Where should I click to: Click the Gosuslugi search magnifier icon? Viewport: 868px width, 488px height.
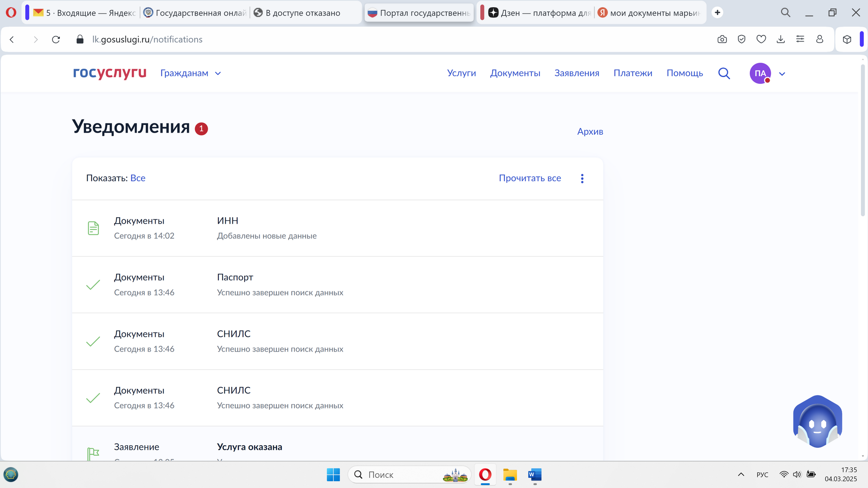(x=724, y=73)
